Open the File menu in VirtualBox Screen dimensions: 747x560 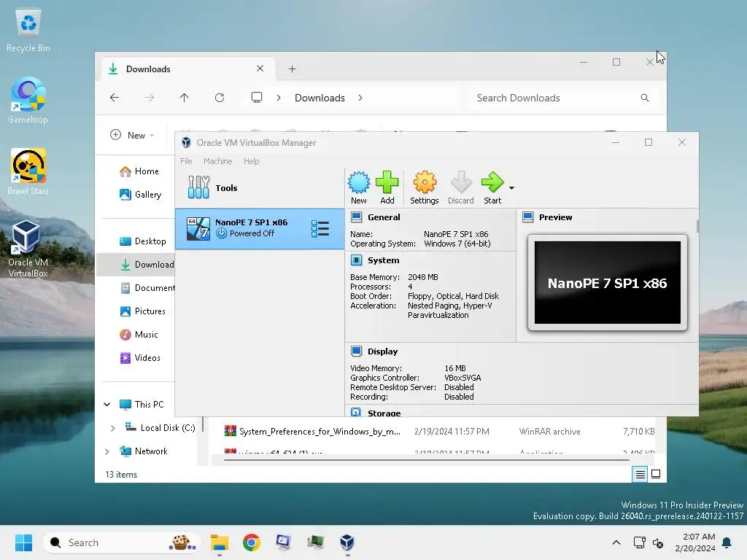click(186, 161)
